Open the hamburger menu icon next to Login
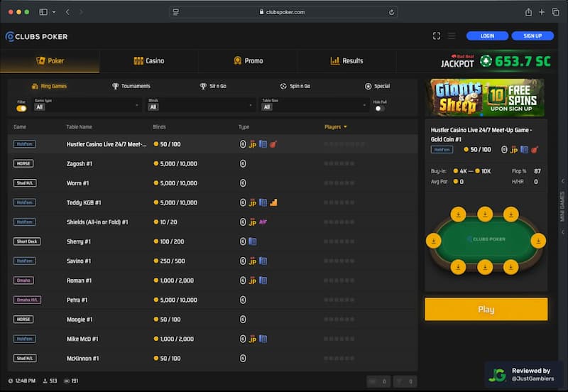This screenshot has width=568, height=392. pos(452,36)
